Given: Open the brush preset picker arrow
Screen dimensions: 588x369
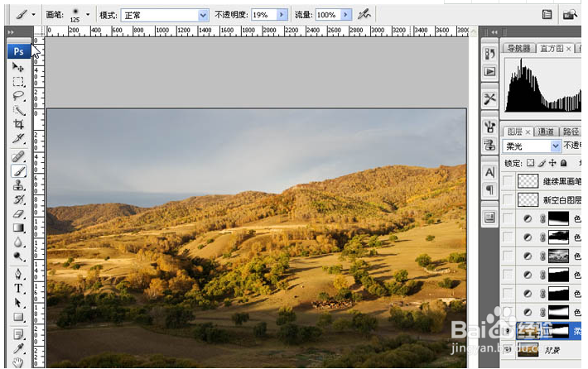Looking at the screenshot, I should click(x=88, y=15).
